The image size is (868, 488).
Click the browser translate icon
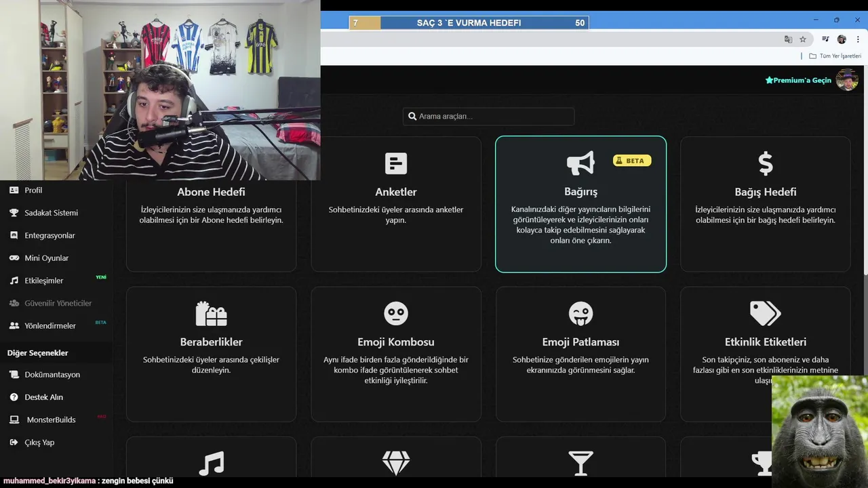point(788,39)
